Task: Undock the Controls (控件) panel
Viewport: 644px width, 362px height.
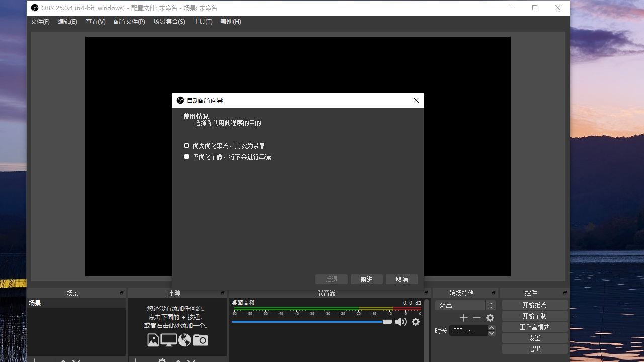Action: [565, 293]
